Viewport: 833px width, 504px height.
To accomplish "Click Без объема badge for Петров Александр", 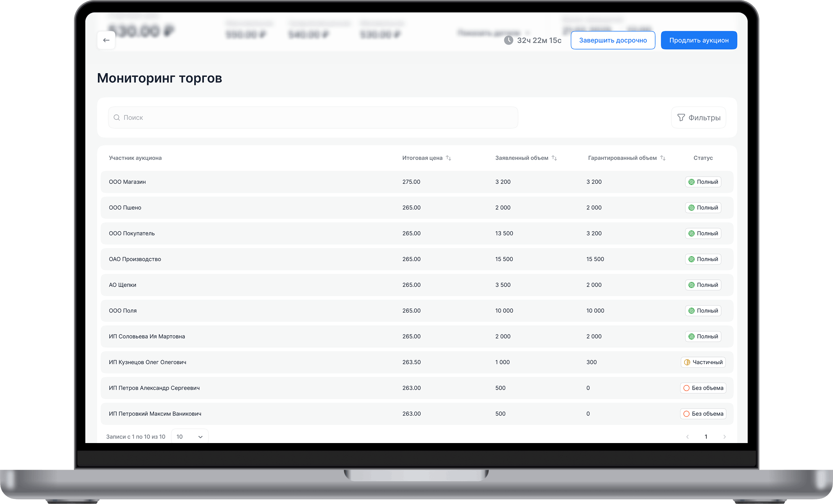I will (703, 388).
